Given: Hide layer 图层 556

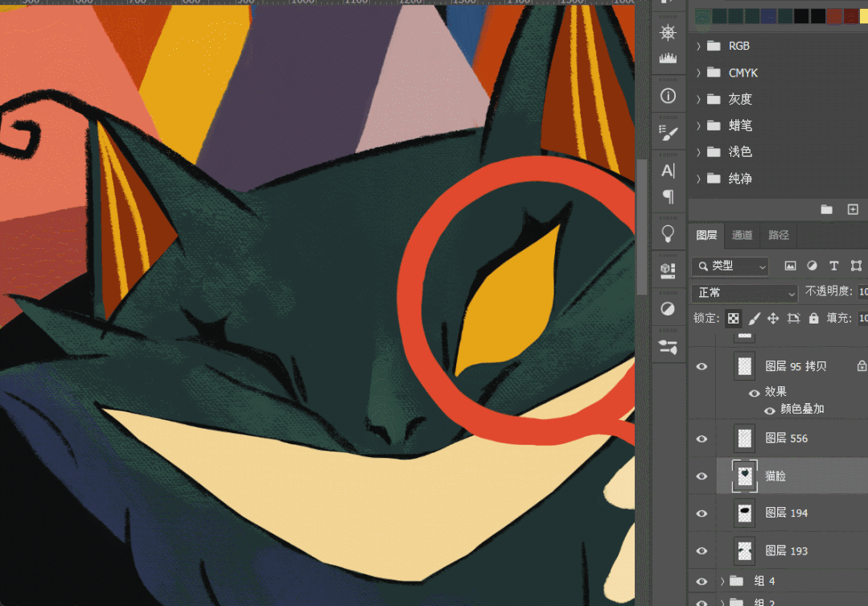Looking at the screenshot, I should pos(701,439).
